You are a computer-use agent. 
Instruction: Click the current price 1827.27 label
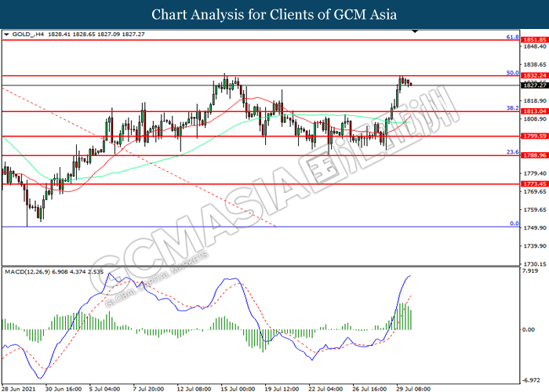pos(535,85)
